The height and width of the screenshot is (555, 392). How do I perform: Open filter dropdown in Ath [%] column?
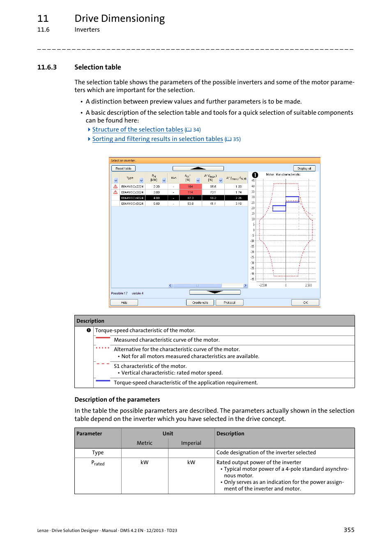click(x=198, y=180)
